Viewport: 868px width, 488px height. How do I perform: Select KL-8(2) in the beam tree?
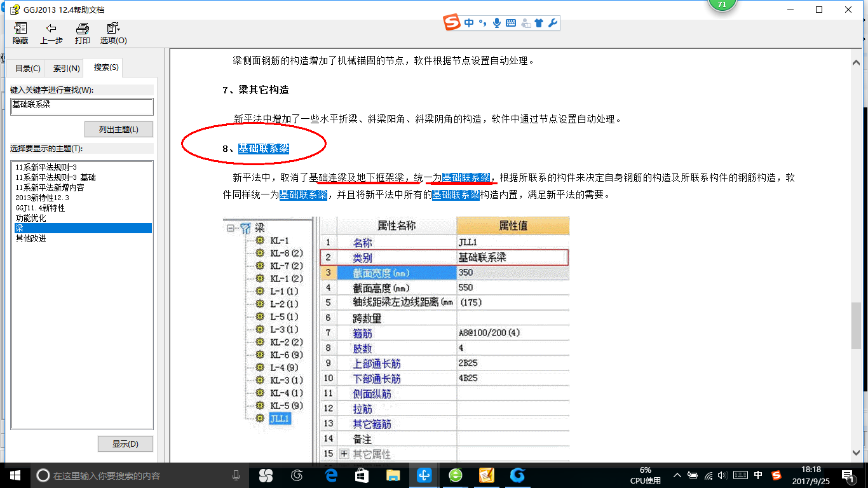287,253
